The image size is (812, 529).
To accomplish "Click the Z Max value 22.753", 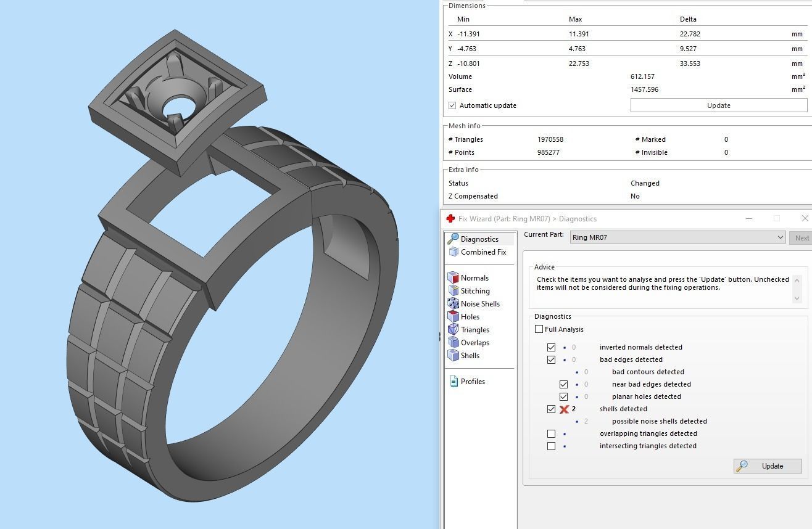I will click(579, 64).
